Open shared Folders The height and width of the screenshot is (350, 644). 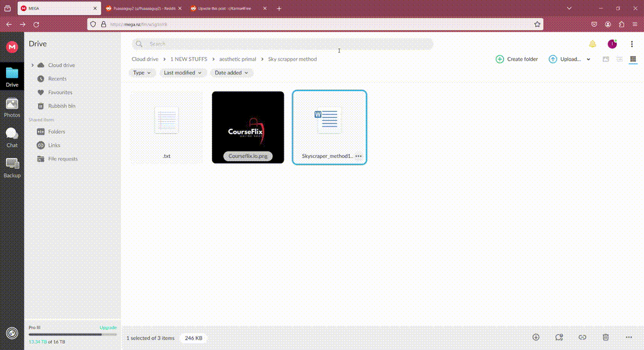pos(57,131)
